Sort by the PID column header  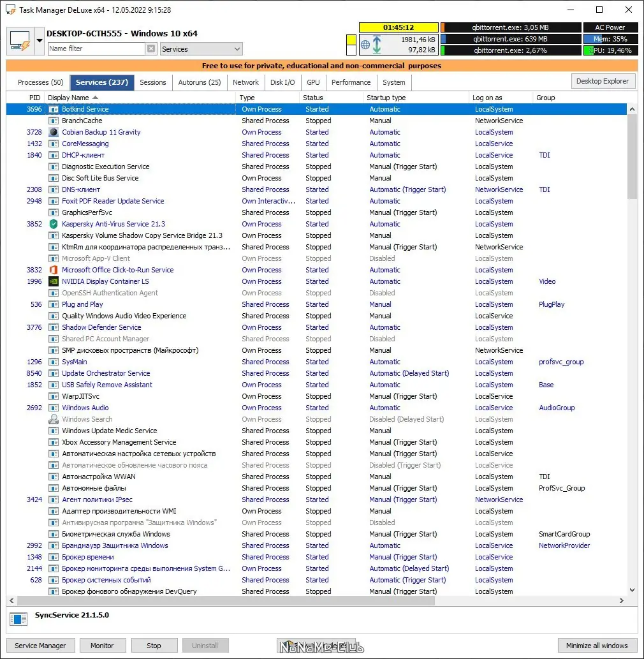26,98
